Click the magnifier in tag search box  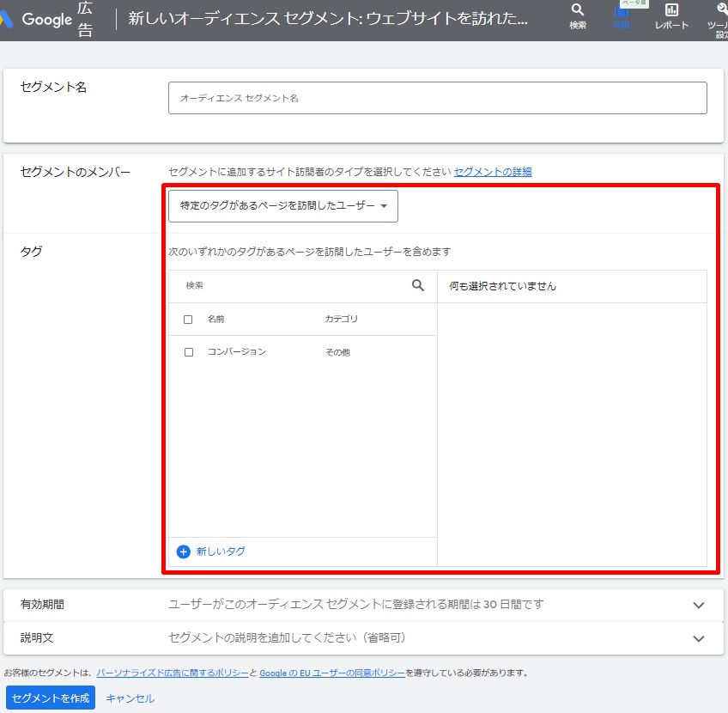[x=418, y=285]
